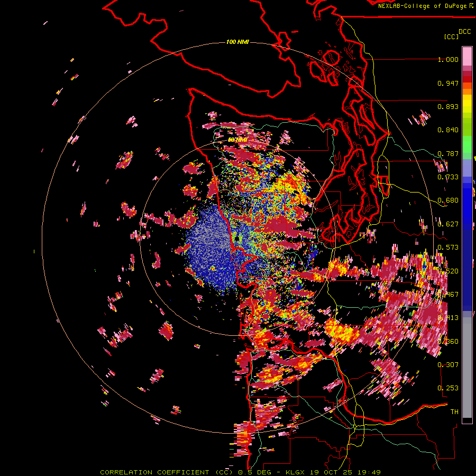Click the 0.5 DEG elevation text

254,472
